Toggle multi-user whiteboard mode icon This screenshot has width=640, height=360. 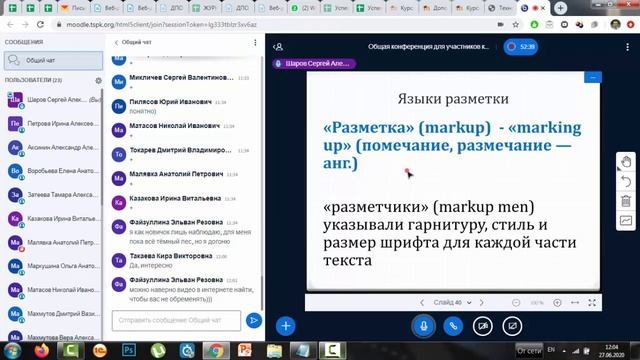[626, 221]
